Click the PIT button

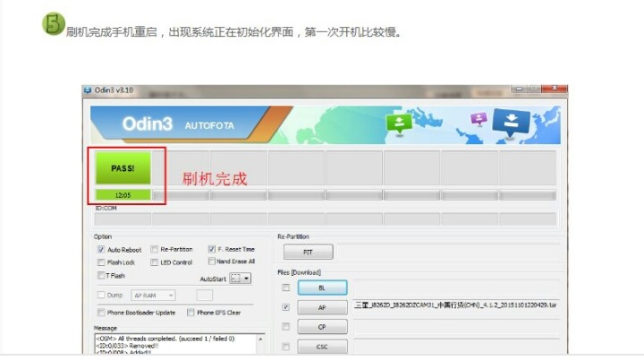pyautogui.click(x=308, y=252)
